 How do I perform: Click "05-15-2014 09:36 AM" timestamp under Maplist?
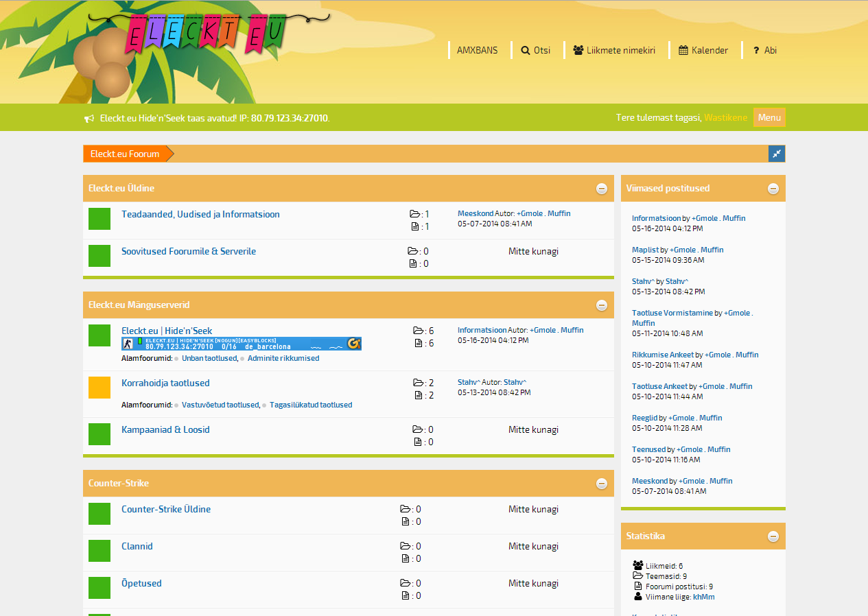coord(668,260)
